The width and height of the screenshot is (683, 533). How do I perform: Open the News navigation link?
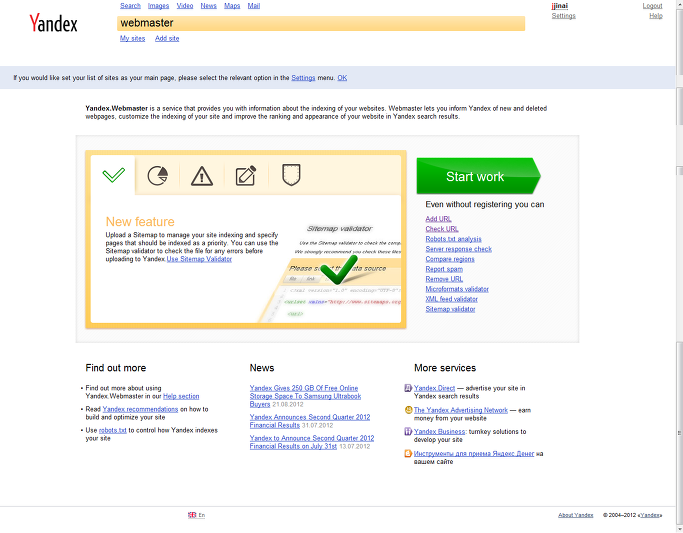[x=208, y=6]
